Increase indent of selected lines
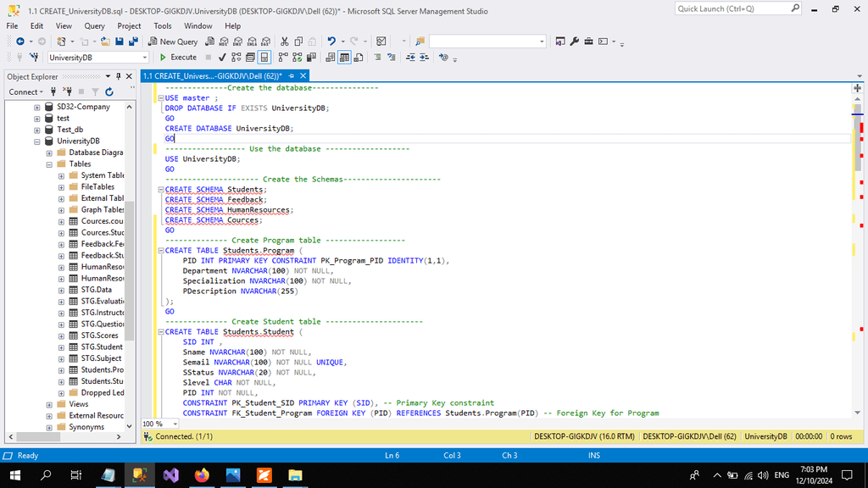The width and height of the screenshot is (868, 488). 424,58
